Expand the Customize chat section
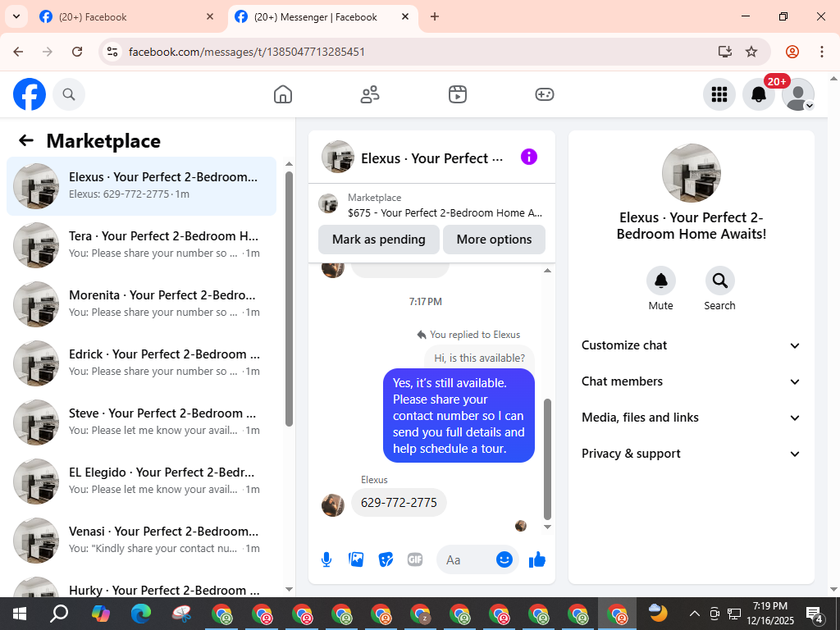This screenshot has height=630, width=840. coord(691,345)
